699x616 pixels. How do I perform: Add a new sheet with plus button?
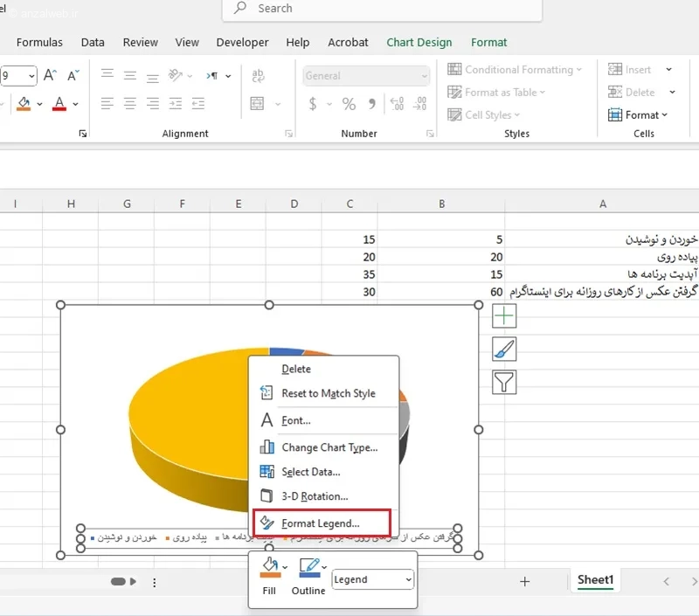pos(525,581)
